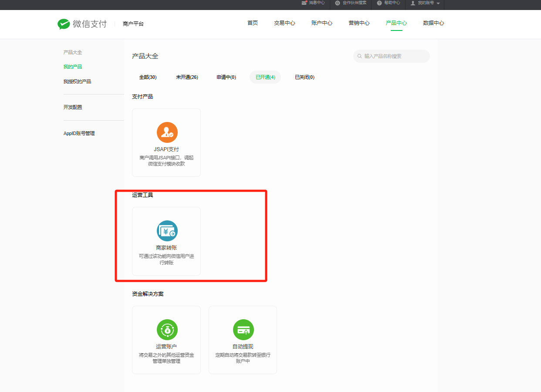Screen dimensions: 541x392
Task: Select the 未开通(26) filter tab
Action: [187, 77]
